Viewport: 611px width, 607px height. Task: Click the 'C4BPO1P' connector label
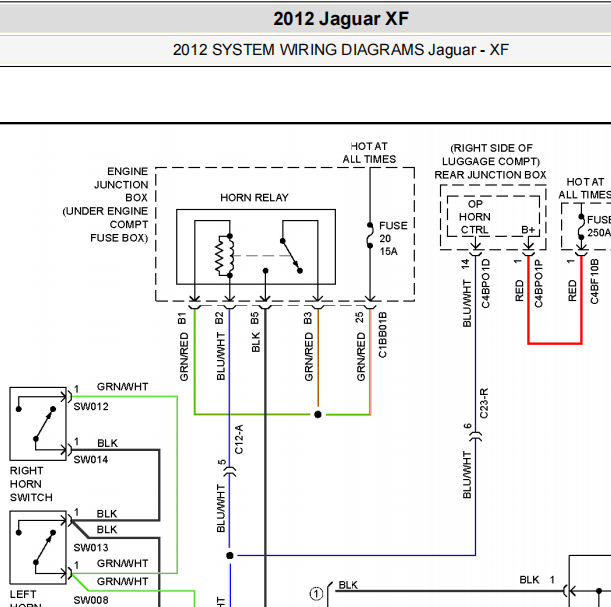coord(538,284)
